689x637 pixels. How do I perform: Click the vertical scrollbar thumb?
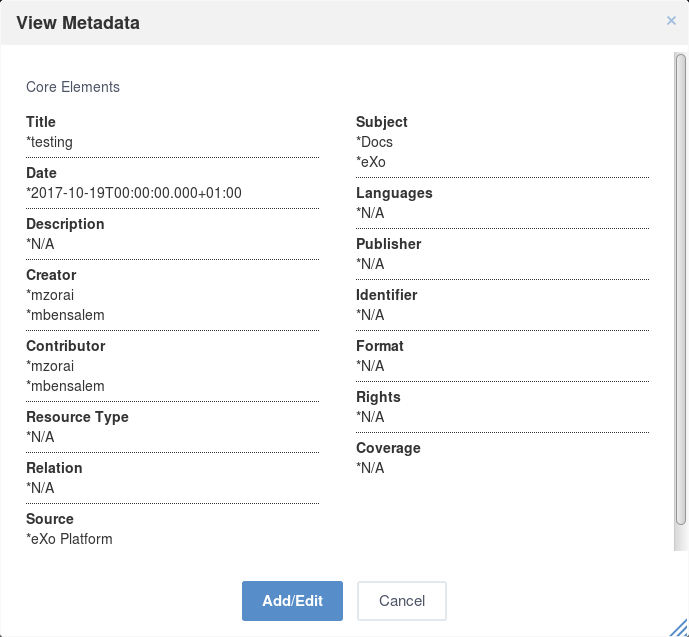coord(681,289)
